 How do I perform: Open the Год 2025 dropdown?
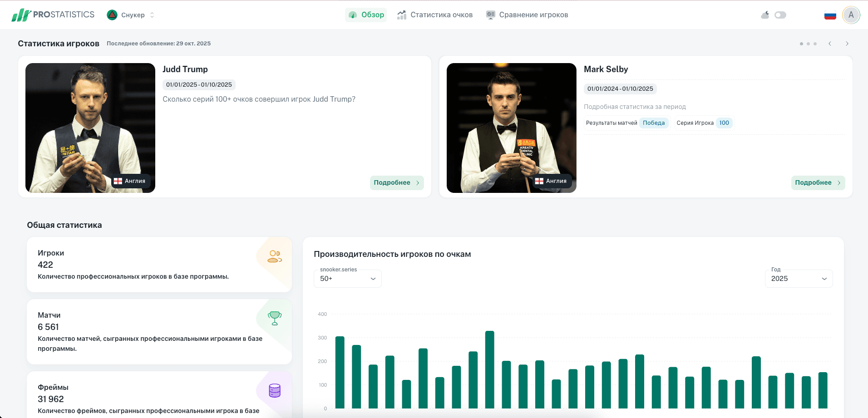coord(799,278)
